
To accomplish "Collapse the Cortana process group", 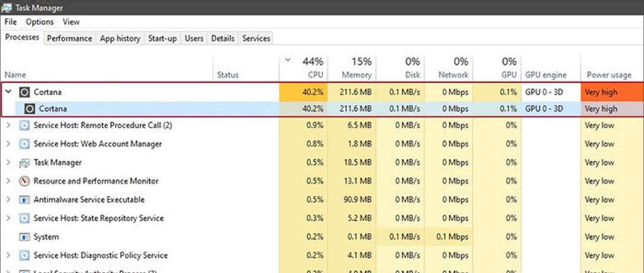I will [x=8, y=92].
